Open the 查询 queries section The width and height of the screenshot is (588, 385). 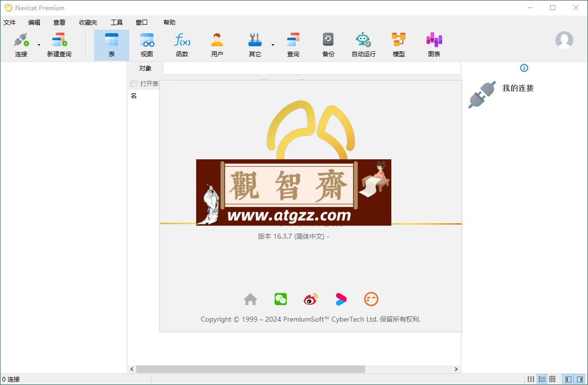tap(293, 45)
